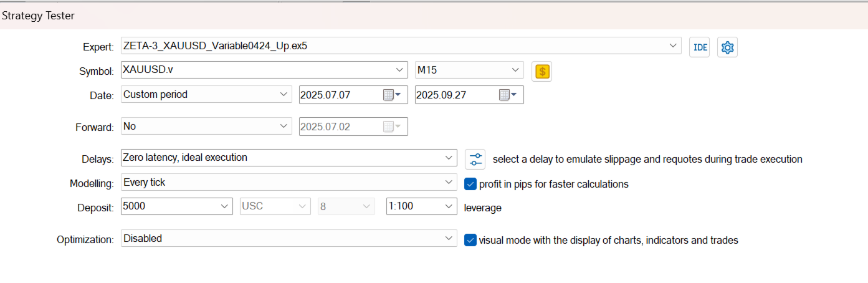Open the IDE editor for the expert
This screenshot has height=283, width=868.
point(699,47)
